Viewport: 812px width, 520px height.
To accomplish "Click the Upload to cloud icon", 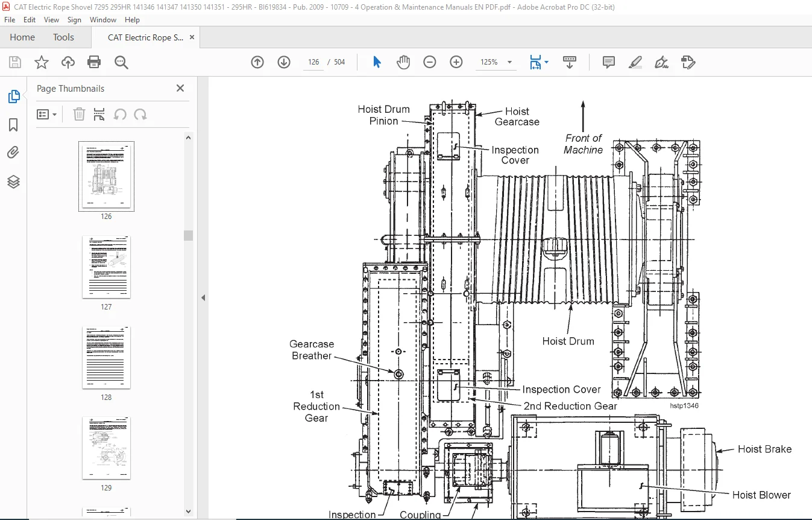I will [x=68, y=62].
